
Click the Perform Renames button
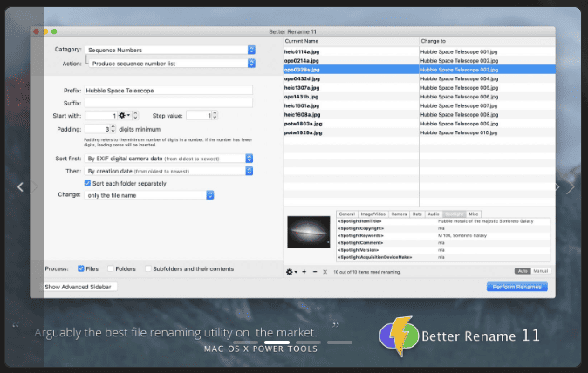[x=516, y=287]
